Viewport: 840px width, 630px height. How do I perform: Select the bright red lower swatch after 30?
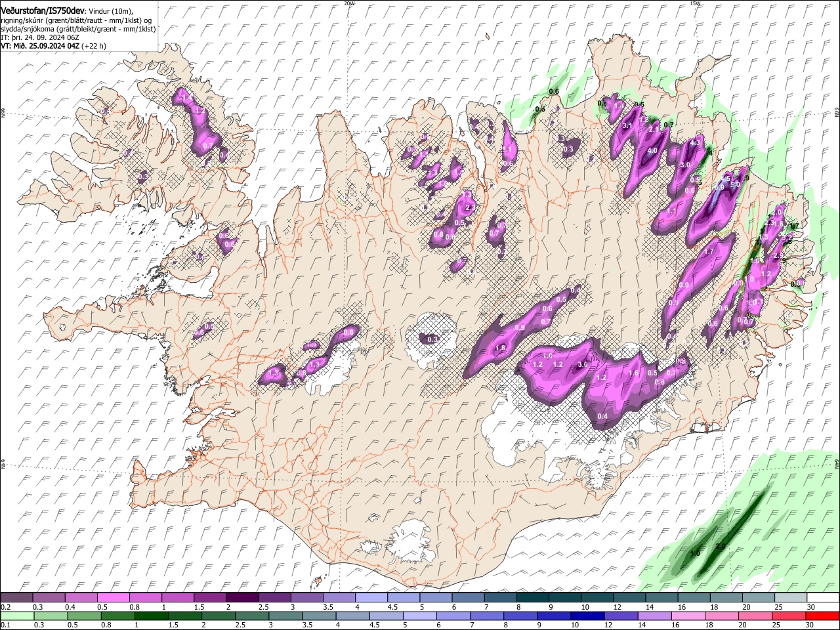click(x=823, y=616)
